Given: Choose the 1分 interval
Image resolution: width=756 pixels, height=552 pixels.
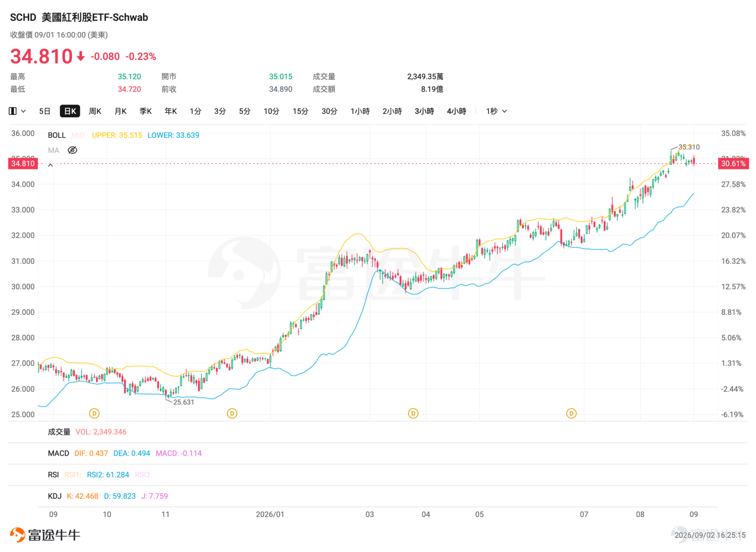Looking at the screenshot, I should tap(196, 111).
